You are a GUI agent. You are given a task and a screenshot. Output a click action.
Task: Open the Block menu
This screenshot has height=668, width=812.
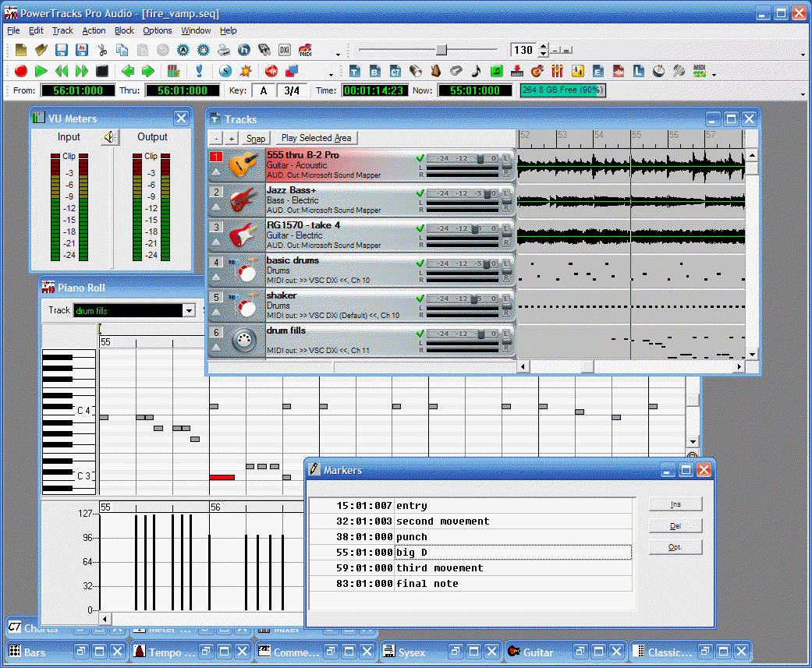(x=124, y=30)
